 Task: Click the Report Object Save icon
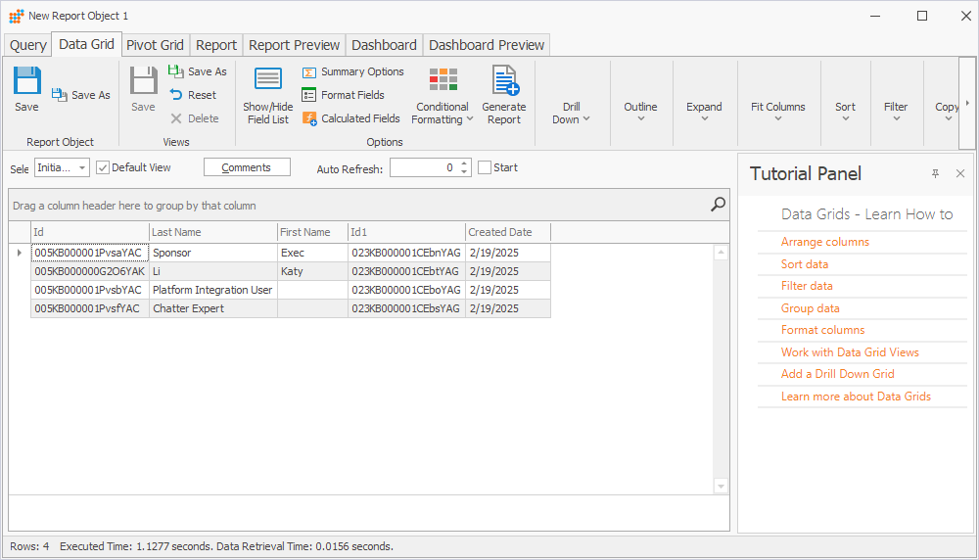[x=26, y=81]
